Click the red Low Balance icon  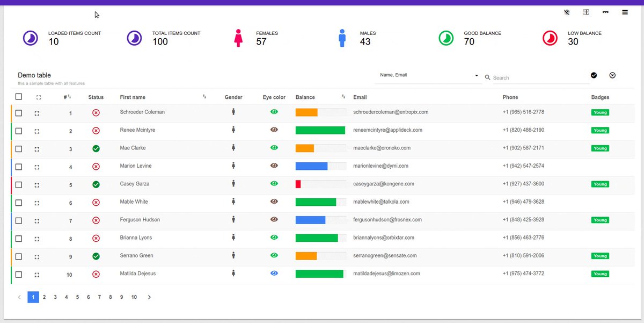(550, 38)
